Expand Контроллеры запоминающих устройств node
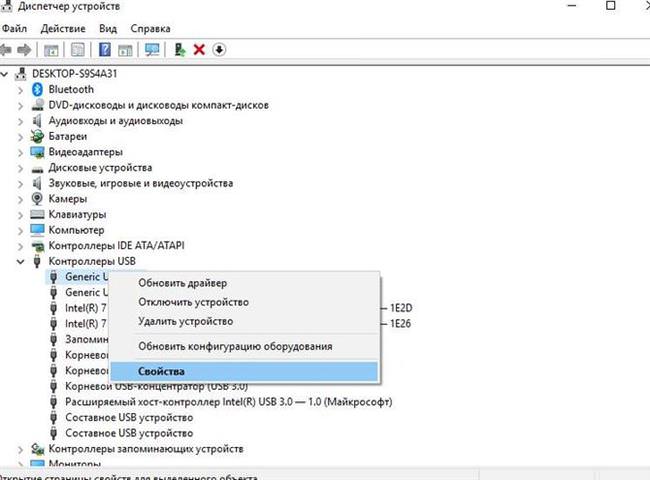Image resolution: width=650 pixels, height=480 pixels. point(20,449)
